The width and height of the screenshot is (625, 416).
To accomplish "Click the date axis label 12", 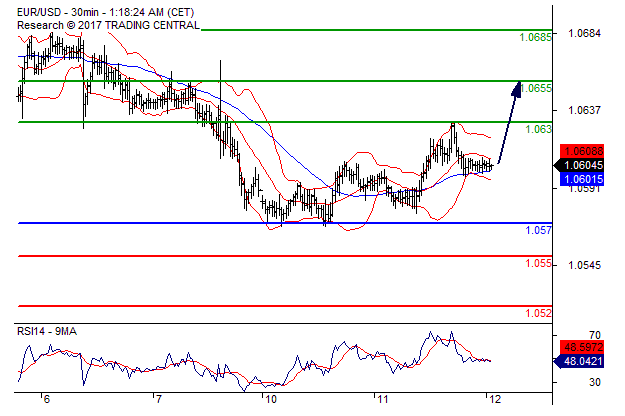I will (x=495, y=399).
